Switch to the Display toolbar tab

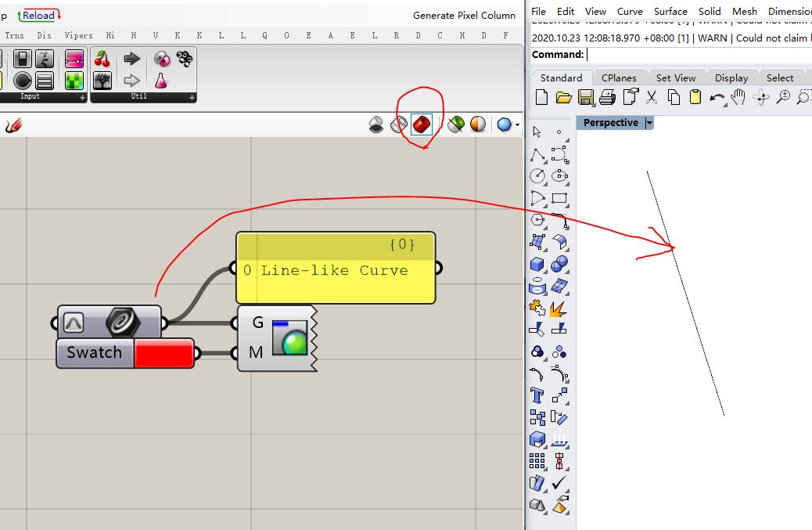(731, 77)
